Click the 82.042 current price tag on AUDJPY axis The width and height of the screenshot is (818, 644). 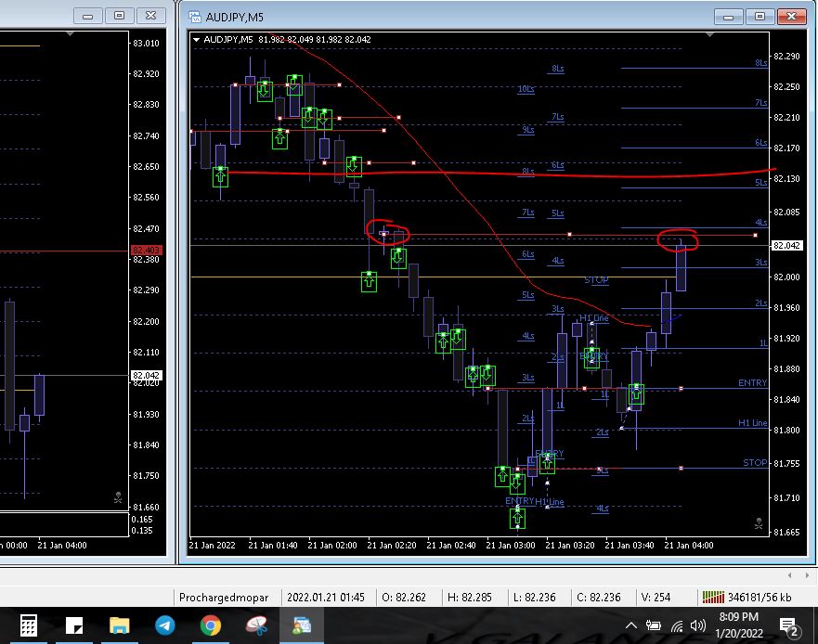(786, 246)
